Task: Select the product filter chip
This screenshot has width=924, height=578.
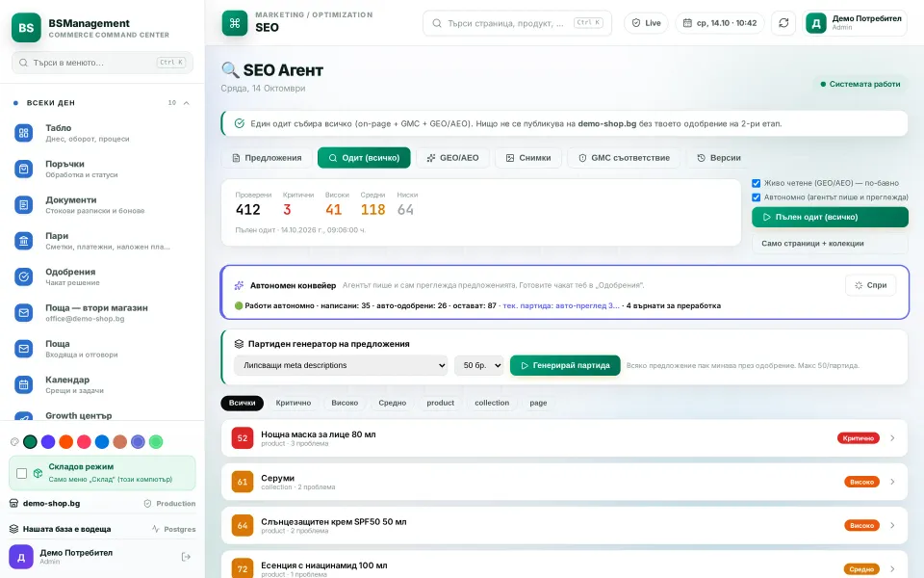Action: pyautogui.click(x=440, y=403)
